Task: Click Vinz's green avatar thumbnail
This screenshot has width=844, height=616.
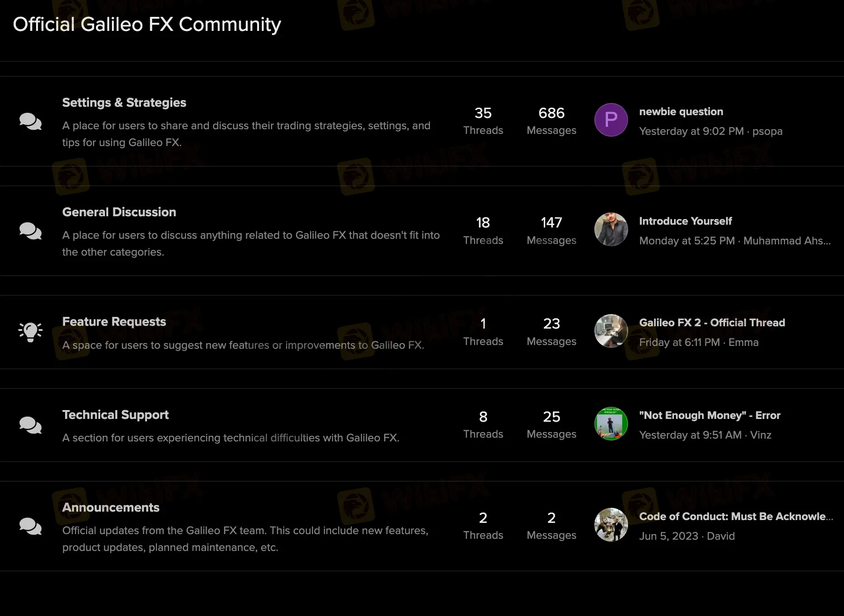Action: pos(610,424)
